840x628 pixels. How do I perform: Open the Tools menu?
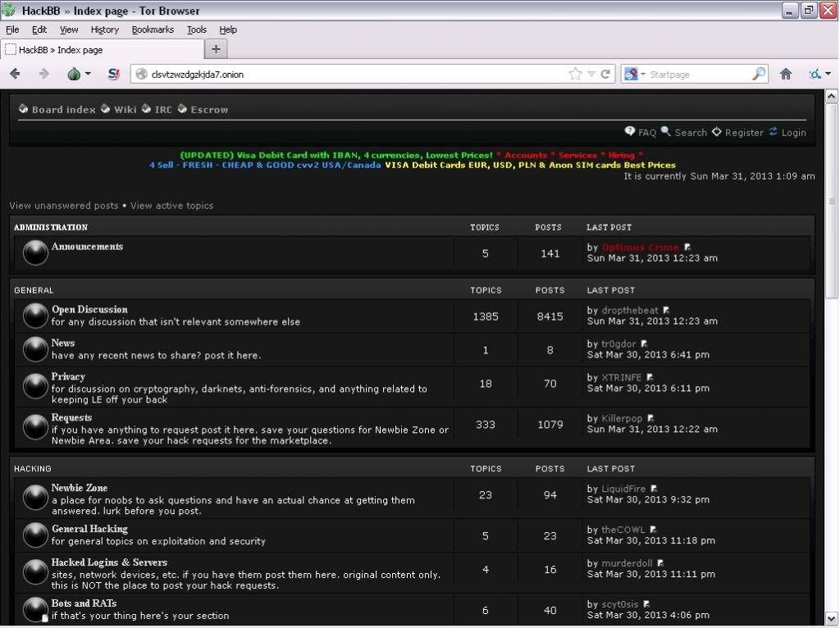[197, 30]
